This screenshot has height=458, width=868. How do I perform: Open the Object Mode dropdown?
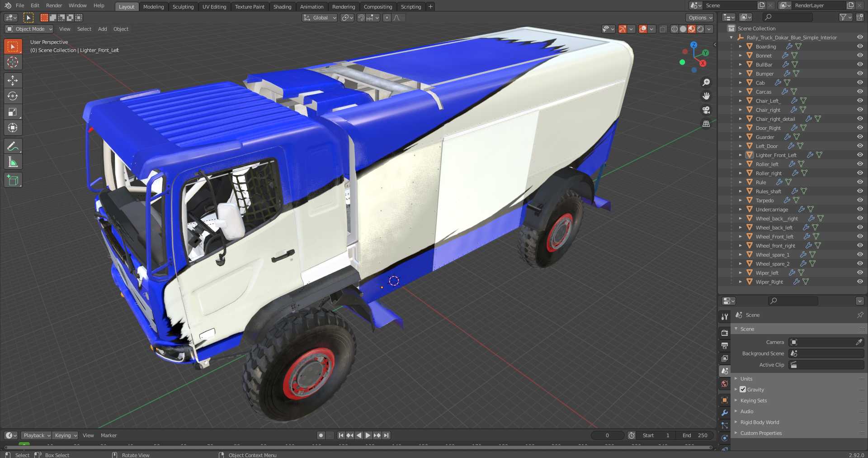[x=29, y=29]
